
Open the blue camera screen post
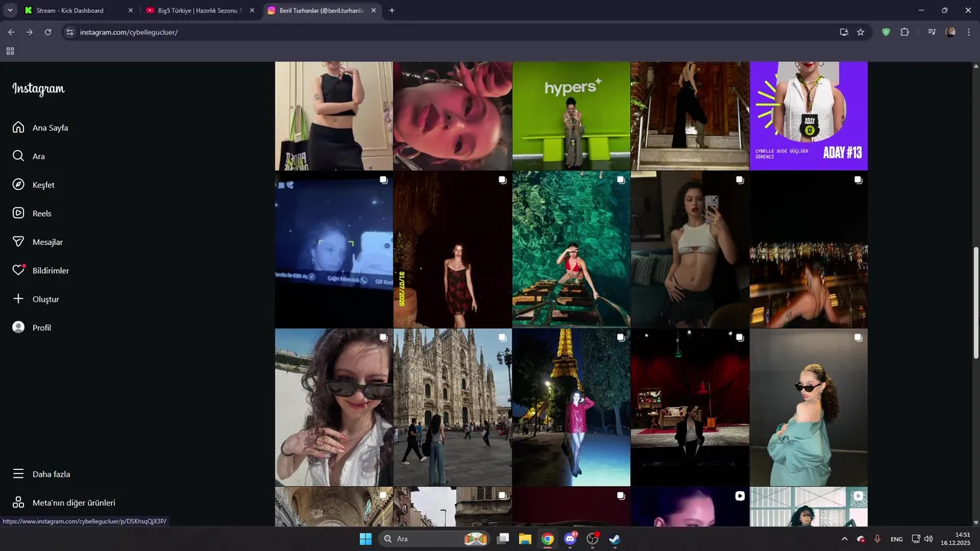(334, 249)
